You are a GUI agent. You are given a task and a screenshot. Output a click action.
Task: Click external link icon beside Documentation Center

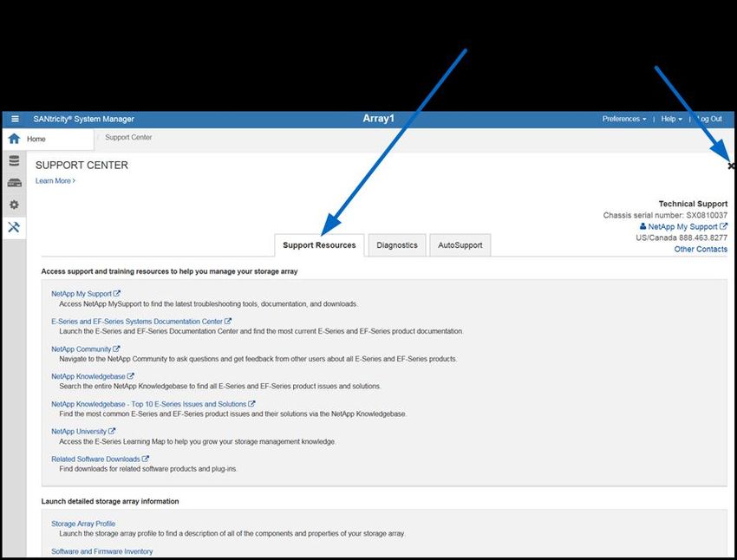228,322
